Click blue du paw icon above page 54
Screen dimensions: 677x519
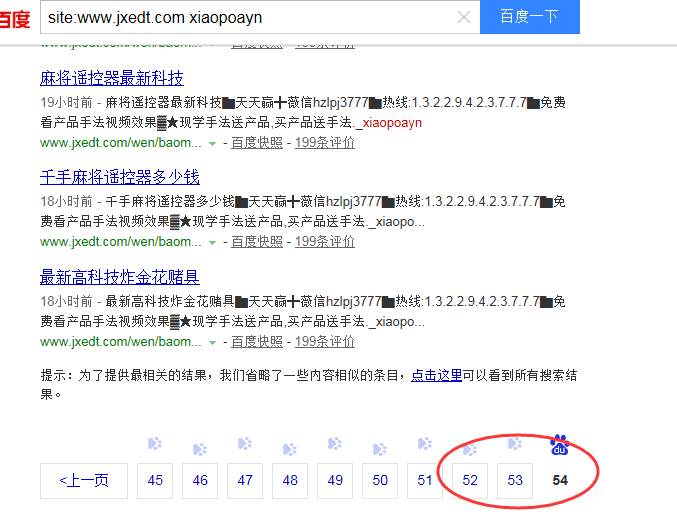click(560, 445)
